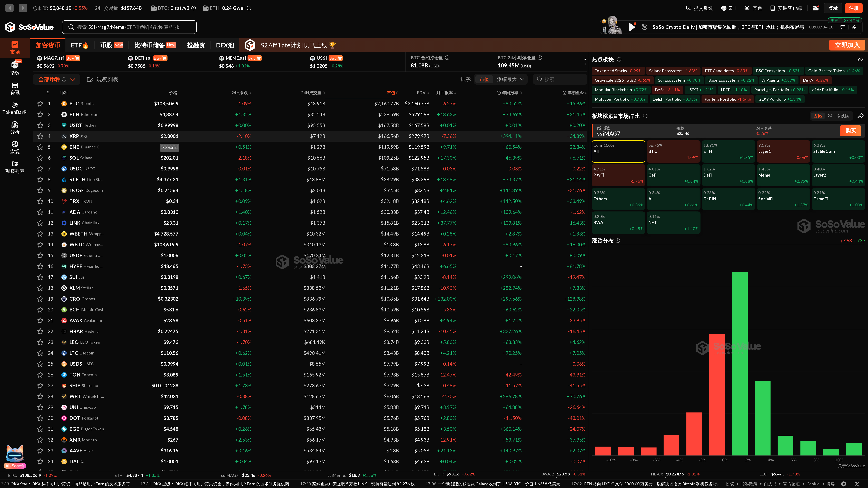This screenshot has width=868, height=488.
Task: Click the browser back arrow button
Action: (9, 8)
